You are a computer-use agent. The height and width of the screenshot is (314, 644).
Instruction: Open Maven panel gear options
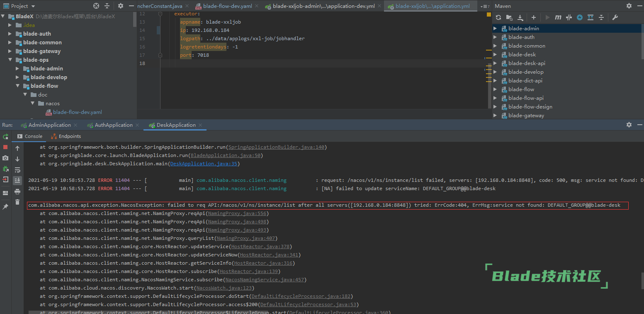[x=629, y=6]
